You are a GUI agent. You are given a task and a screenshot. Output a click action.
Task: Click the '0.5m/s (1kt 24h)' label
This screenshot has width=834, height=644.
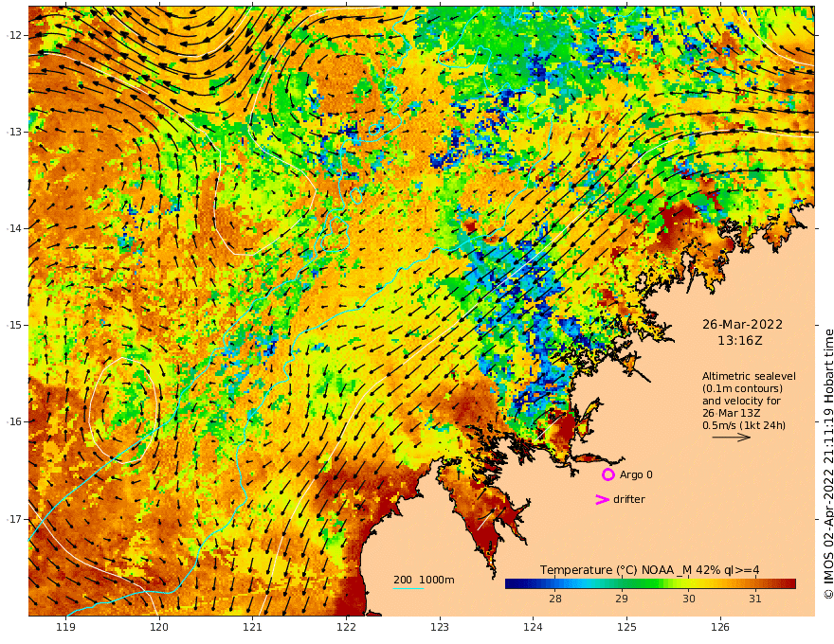pyautogui.click(x=744, y=425)
